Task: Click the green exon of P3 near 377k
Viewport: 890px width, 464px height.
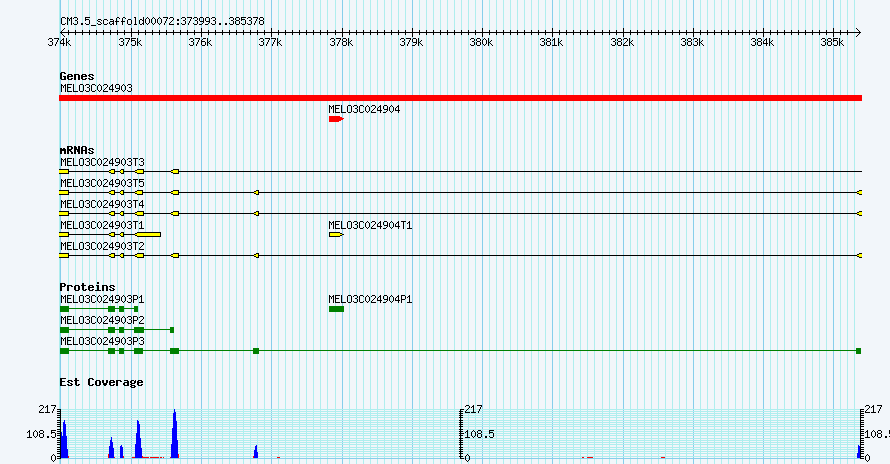Action: click(256, 351)
